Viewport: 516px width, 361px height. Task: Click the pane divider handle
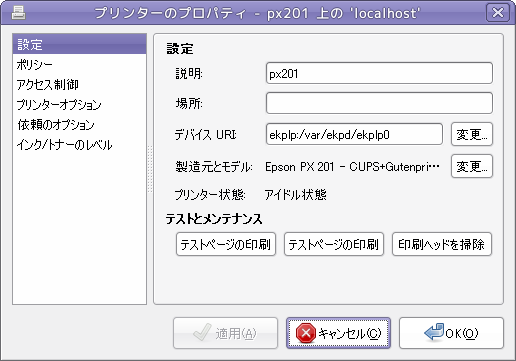[150, 169]
